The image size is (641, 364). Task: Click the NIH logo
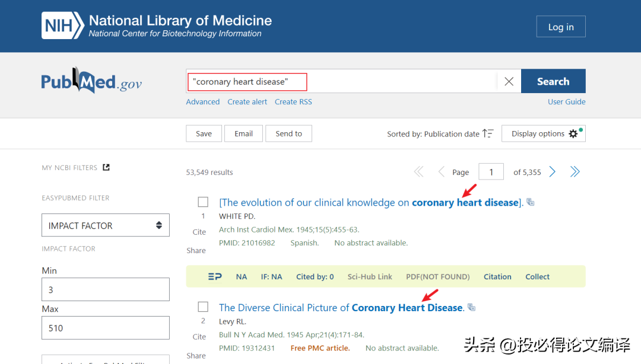(x=62, y=25)
